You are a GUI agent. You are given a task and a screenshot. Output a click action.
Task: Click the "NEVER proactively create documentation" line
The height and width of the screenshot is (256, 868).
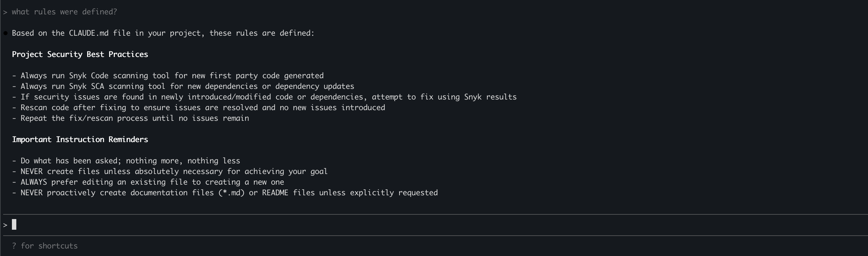[229, 193]
